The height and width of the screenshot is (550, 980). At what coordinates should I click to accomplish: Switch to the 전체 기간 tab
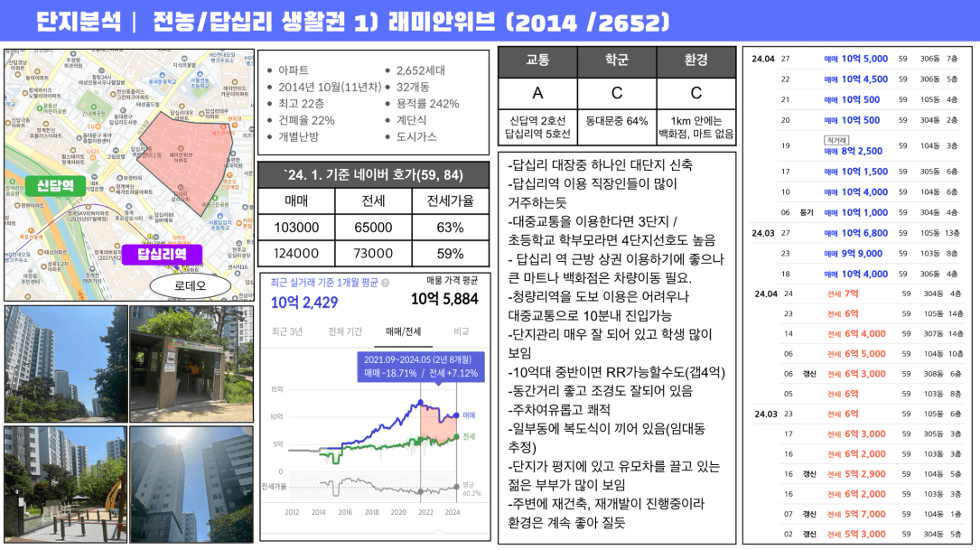click(345, 331)
